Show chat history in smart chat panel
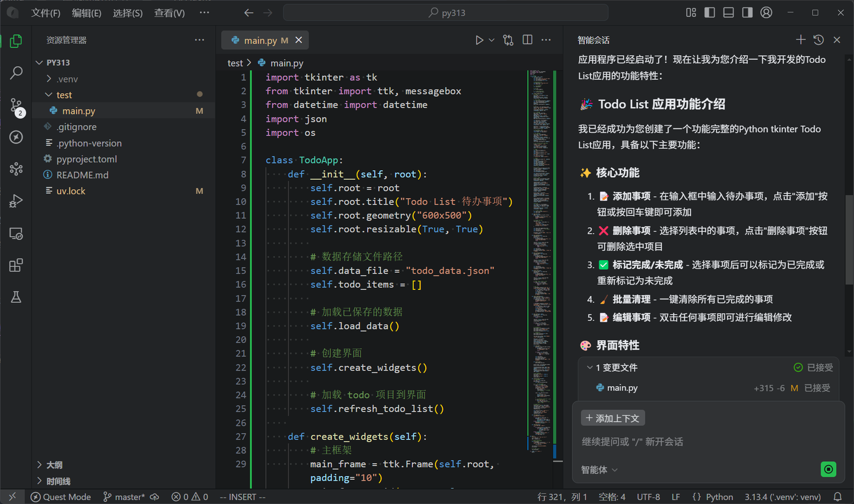 pyautogui.click(x=818, y=40)
